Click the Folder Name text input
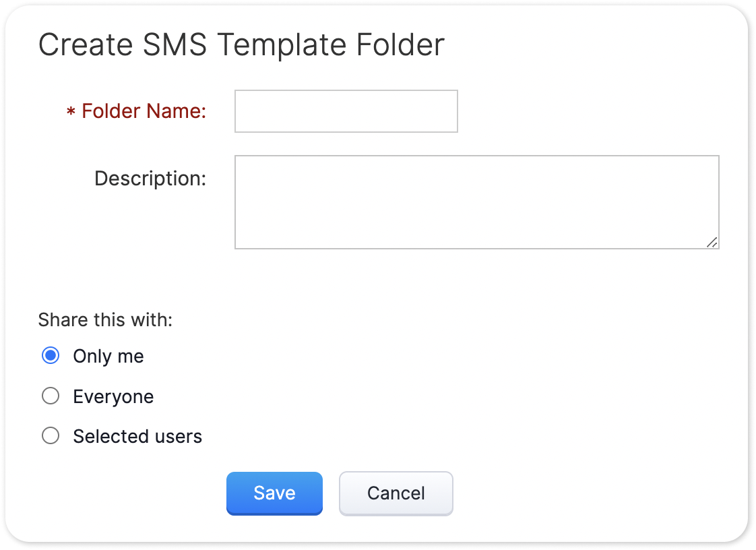The height and width of the screenshot is (550, 756). [346, 111]
